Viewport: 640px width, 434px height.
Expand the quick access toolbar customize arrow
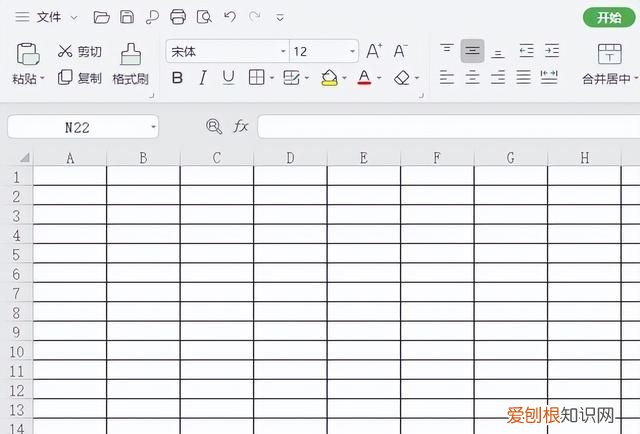tap(280, 18)
